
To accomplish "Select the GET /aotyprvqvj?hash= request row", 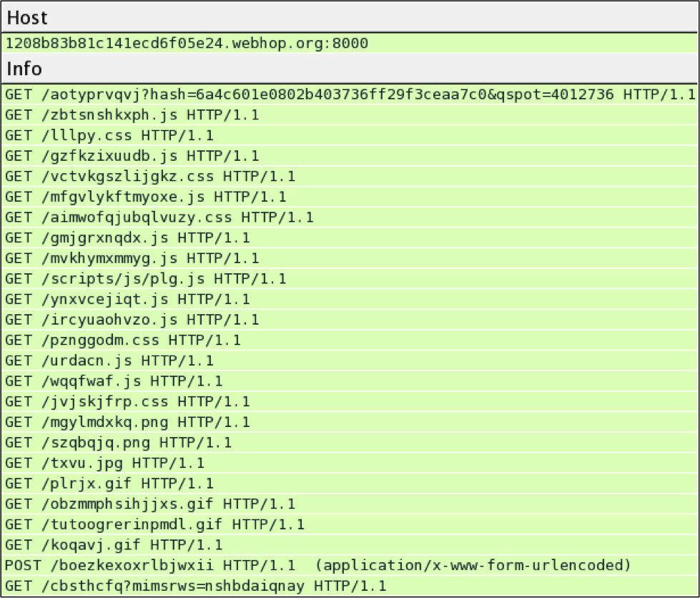I will 350,94.
